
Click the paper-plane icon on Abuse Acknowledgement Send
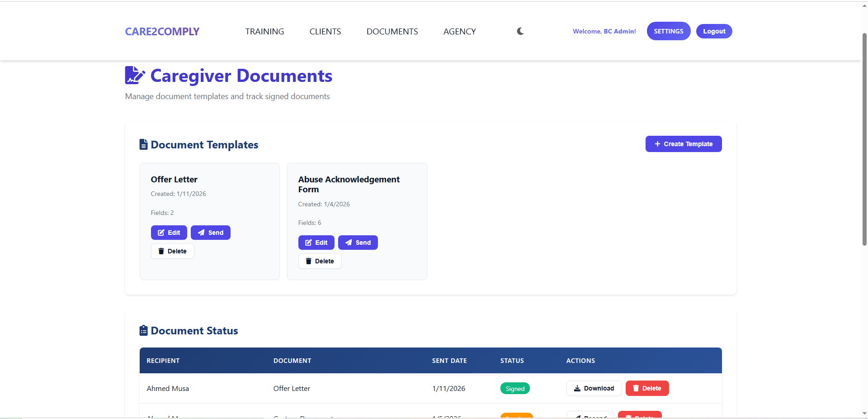[x=348, y=242]
